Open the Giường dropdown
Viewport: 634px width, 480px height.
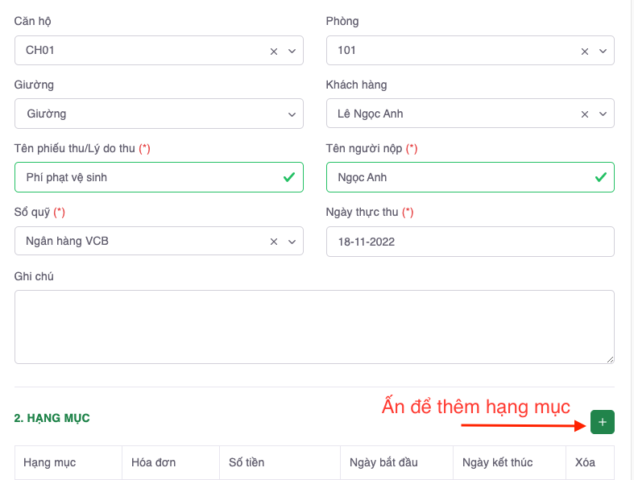tap(159, 114)
